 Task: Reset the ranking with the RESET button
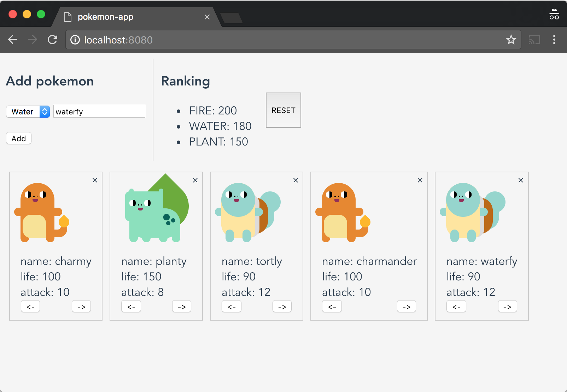[283, 110]
